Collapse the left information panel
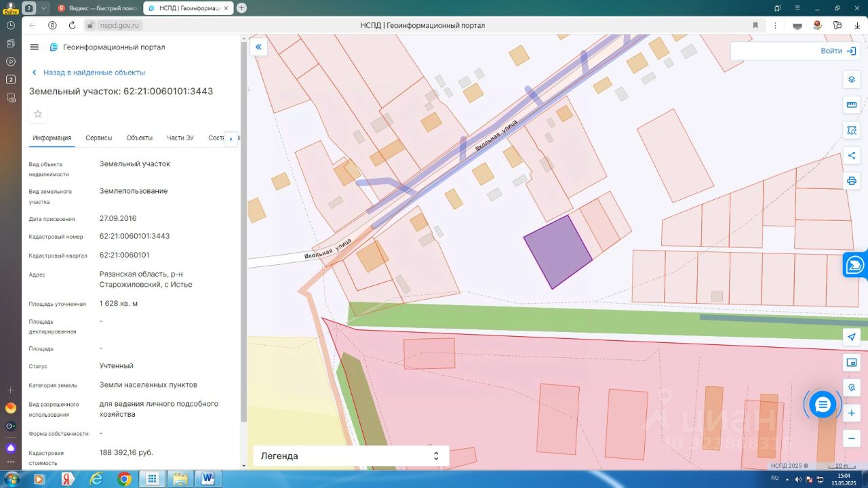 click(258, 47)
